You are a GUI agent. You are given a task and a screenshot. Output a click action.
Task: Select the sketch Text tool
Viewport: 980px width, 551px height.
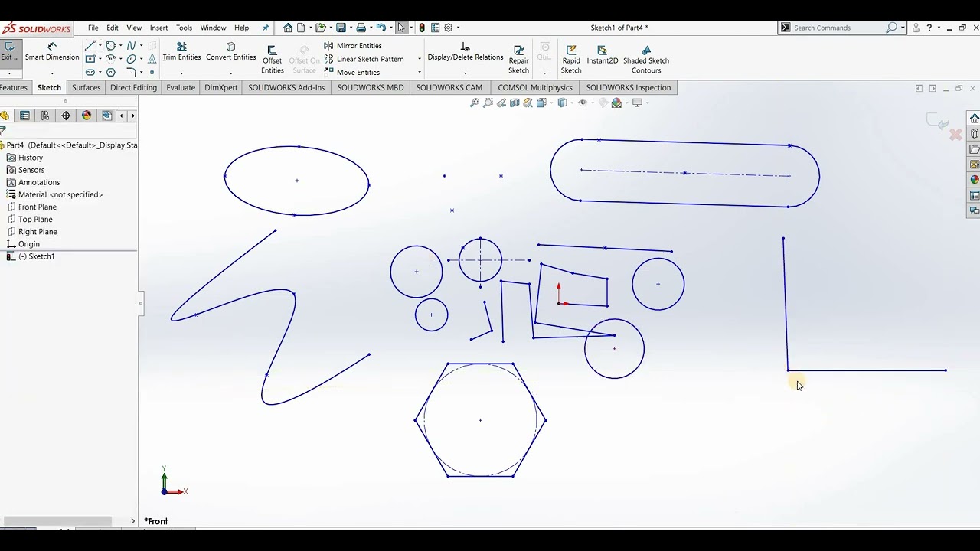tap(152, 59)
